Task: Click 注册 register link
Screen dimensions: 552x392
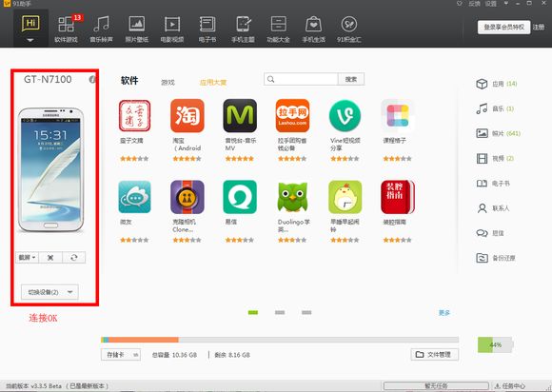Action: 539,27
